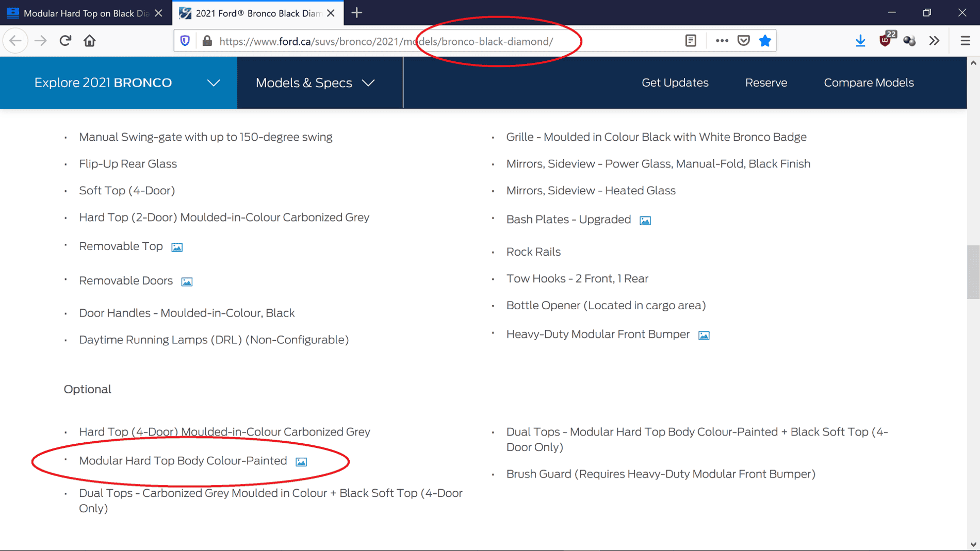Open a new browser tab

[x=356, y=13]
